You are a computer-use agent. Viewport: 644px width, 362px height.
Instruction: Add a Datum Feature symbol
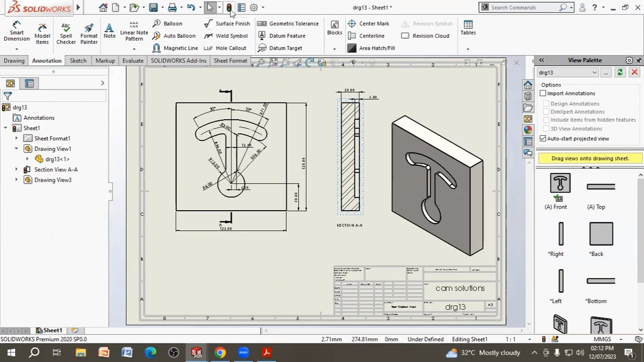tap(281, 36)
